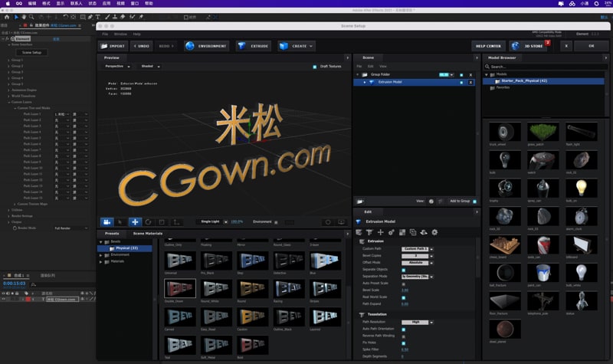The image size is (613, 364).
Task: Click the HELP CENTER button
Action: 488,46
